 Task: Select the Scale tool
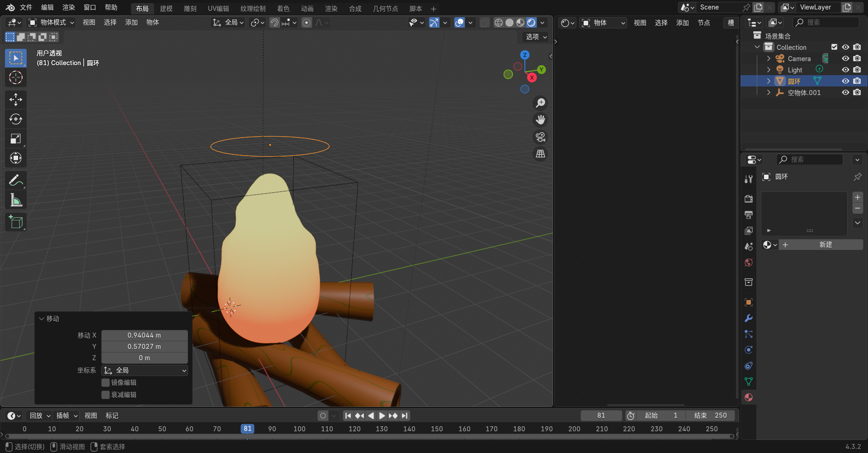coord(16,138)
